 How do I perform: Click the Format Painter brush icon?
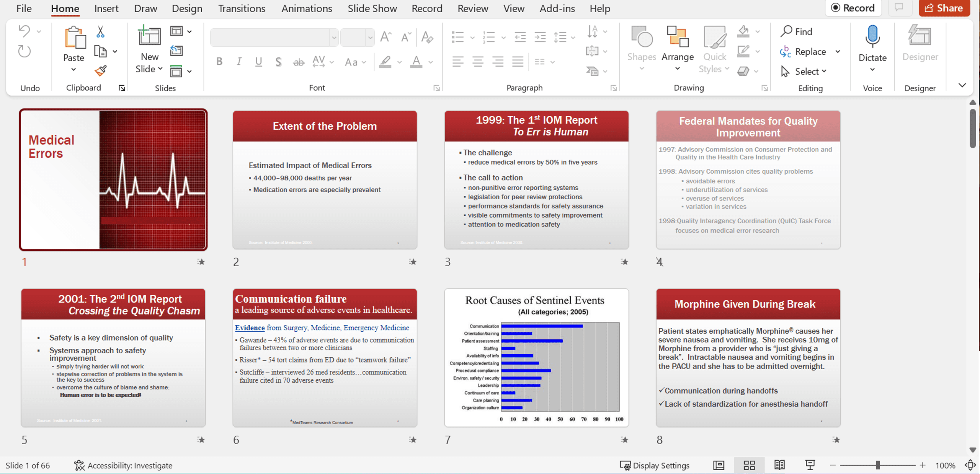pos(101,71)
